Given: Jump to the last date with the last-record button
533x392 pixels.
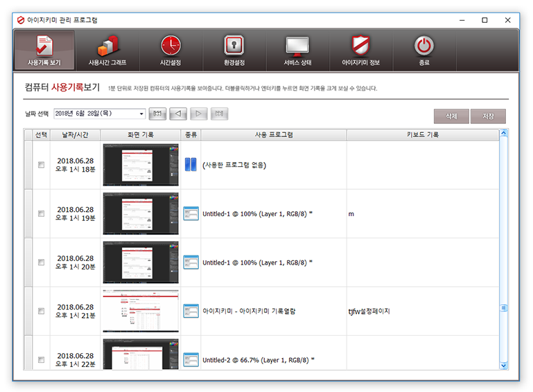Looking at the screenshot, I should coord(219,114).
